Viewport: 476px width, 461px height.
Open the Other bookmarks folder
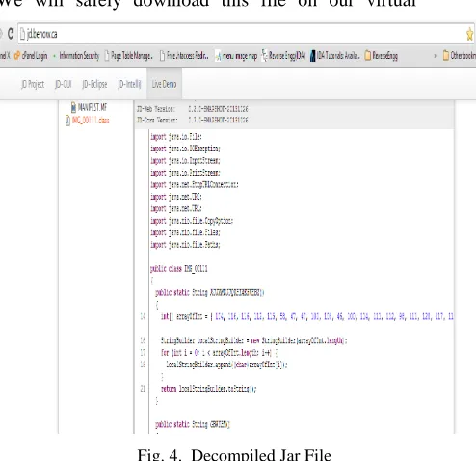coord(460,56)
